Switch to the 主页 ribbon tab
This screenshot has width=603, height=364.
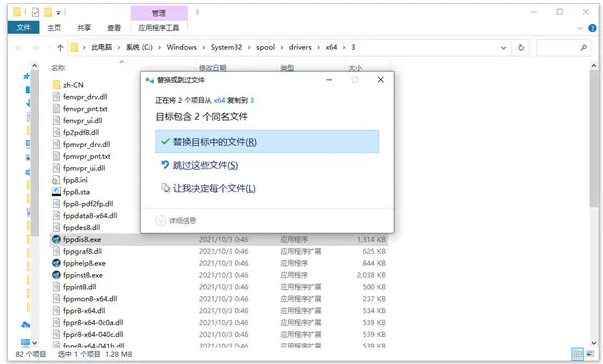click(x=54, y=27)
